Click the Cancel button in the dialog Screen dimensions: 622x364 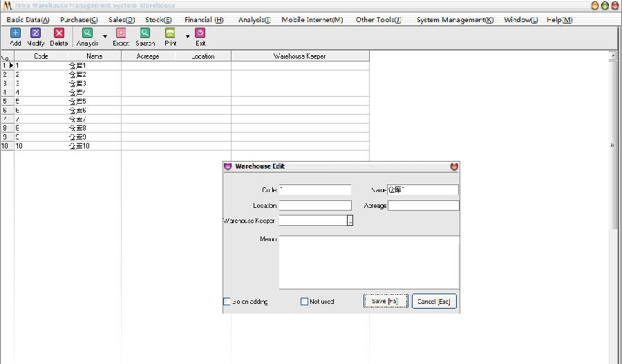pos(434,301)
